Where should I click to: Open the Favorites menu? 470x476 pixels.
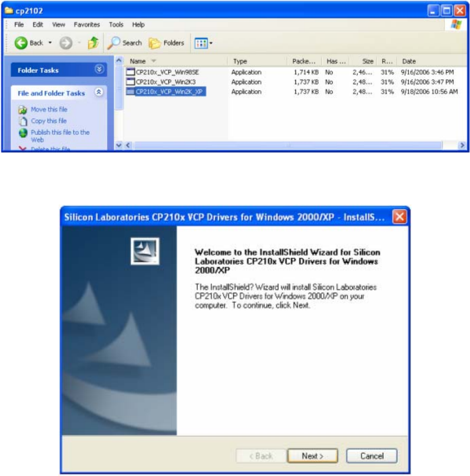(87, 25)
